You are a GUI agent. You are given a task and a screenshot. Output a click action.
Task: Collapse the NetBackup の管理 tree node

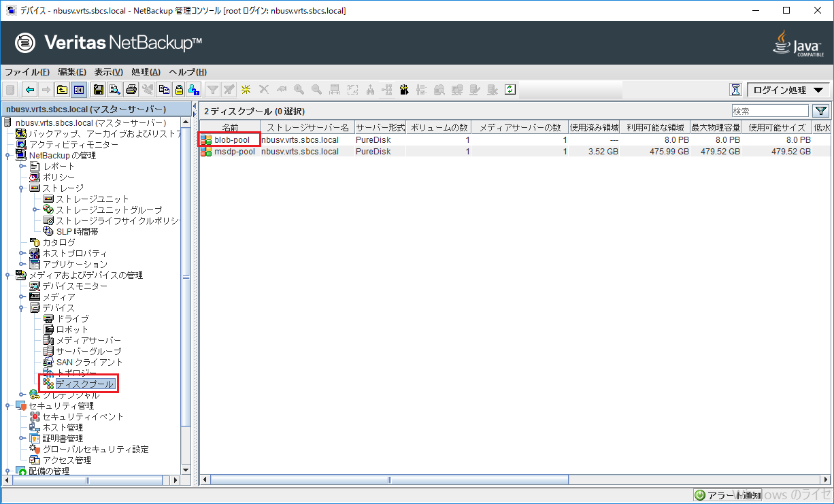8,156
